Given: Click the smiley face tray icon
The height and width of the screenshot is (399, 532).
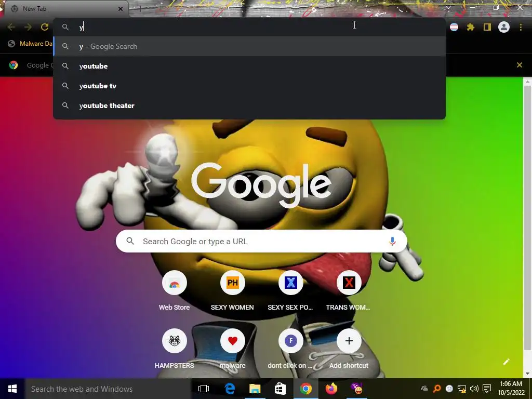Looking at the screenshot, I should pyautogui.click(x=449, y=389).
